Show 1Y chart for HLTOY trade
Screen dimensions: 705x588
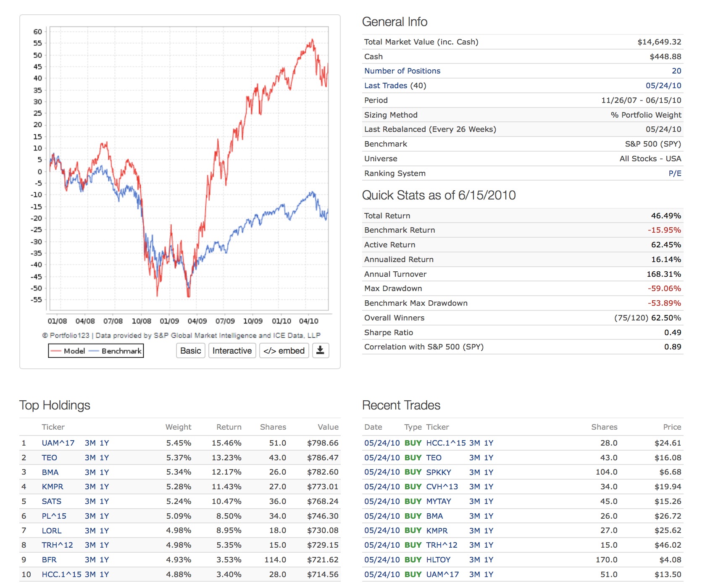click(x=489, y=560)
